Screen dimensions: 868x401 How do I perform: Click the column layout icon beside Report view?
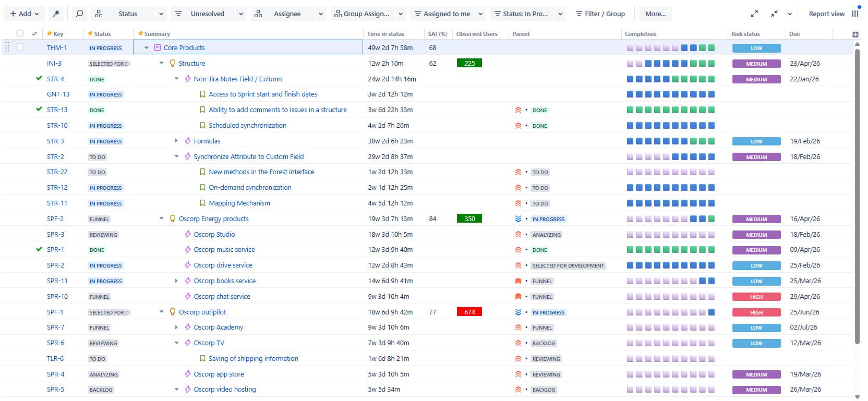coord(855,14)
